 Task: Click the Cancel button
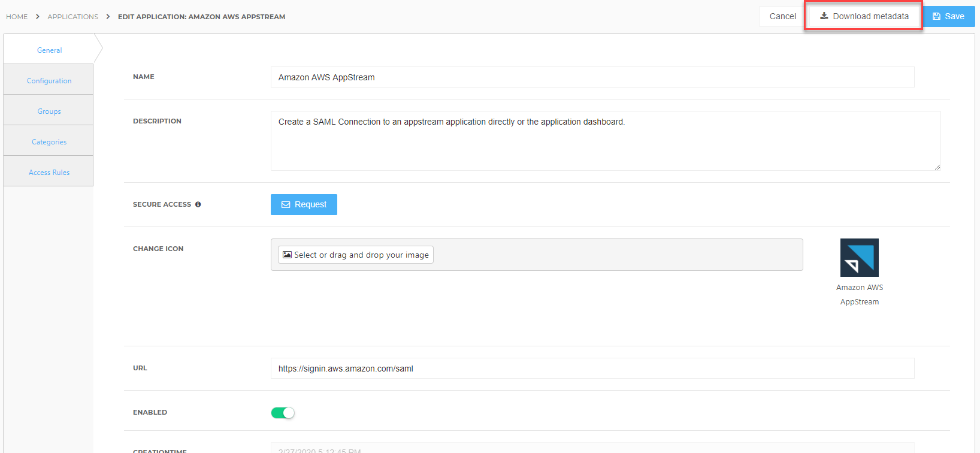click(x=782, y=16)
